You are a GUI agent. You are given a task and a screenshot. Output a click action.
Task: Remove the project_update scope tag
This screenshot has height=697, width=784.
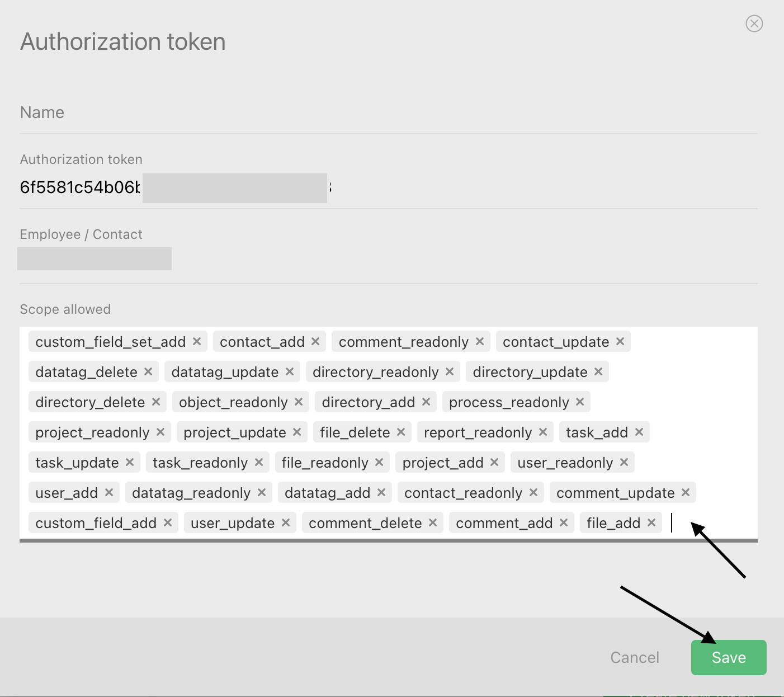click(297, 432)
